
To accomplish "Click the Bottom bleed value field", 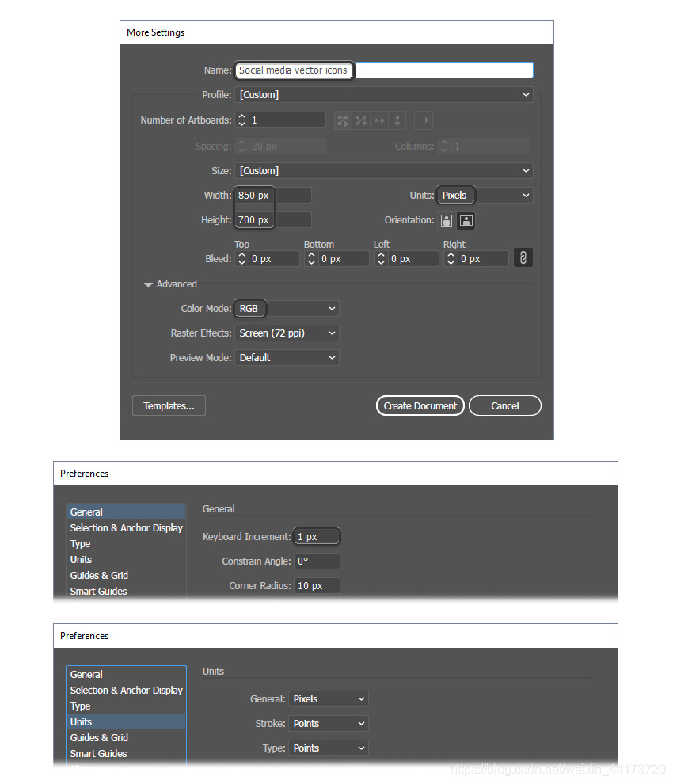I will (344, 258).
